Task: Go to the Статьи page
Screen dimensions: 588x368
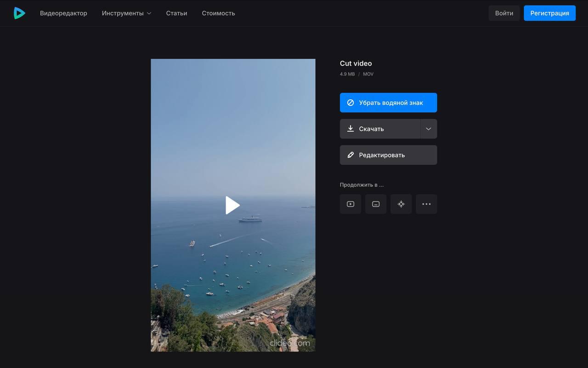Action: [176, 13]
